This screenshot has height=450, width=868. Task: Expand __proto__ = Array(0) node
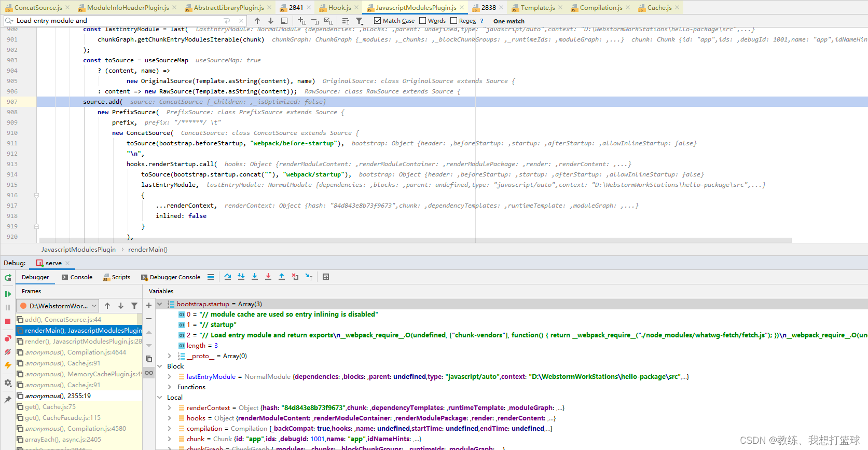click(170, 356)
